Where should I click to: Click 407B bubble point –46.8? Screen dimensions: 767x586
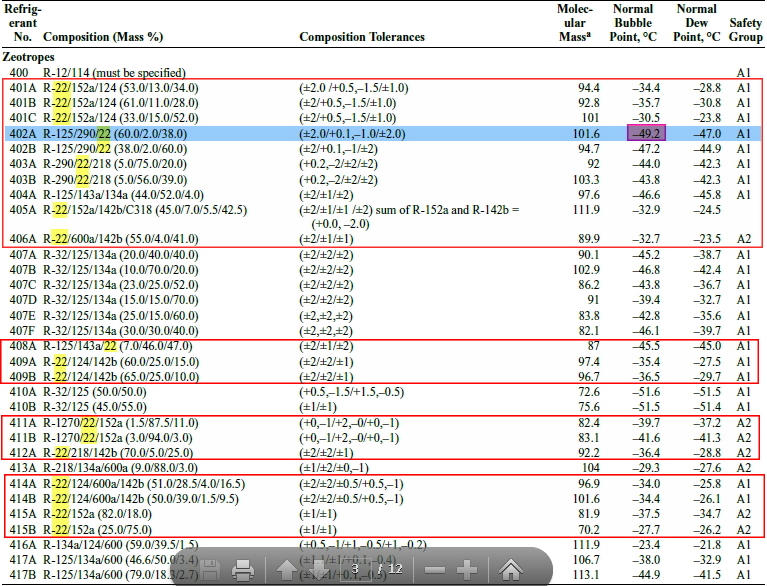point(646,270)
